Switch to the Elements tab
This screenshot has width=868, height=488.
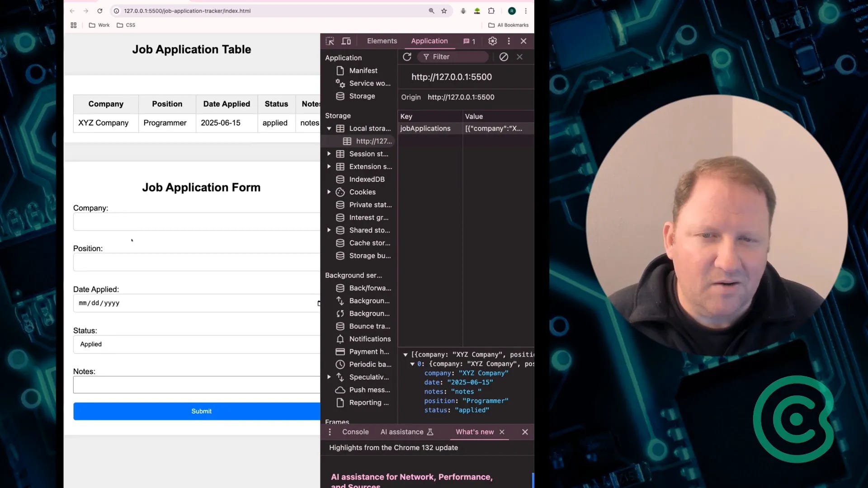(382, 41)
